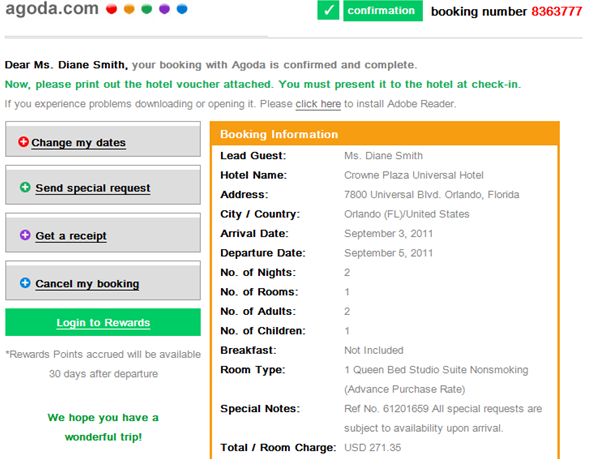589x459 pixels.
Task: Open Send special request link
Action: point(93,188)
